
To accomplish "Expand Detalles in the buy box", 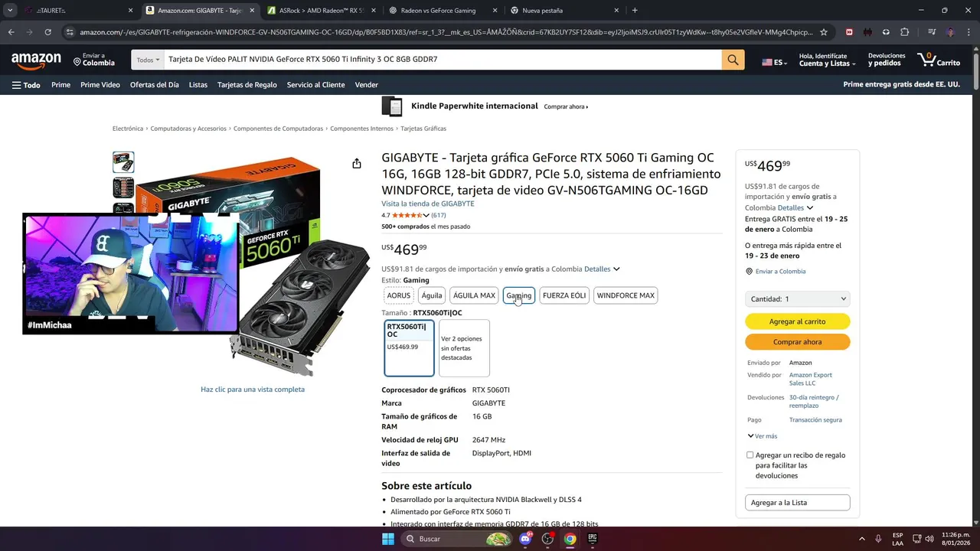I will 795,207.
